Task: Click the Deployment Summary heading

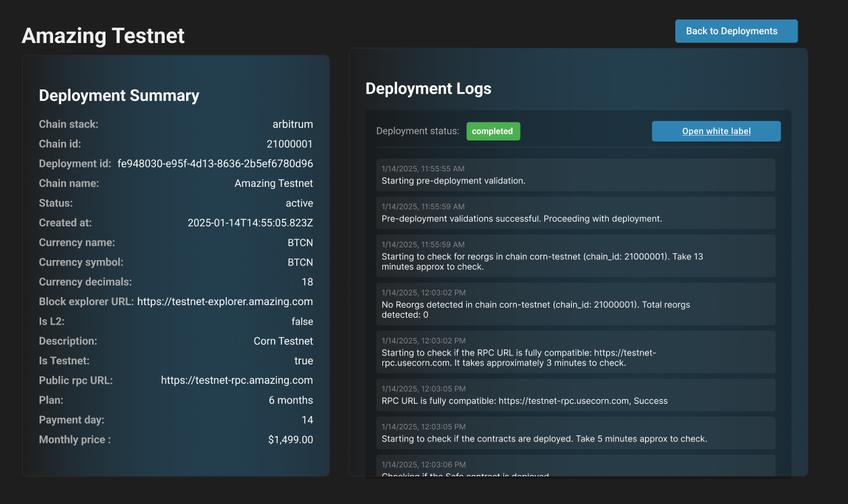Action: pos(119,95)
